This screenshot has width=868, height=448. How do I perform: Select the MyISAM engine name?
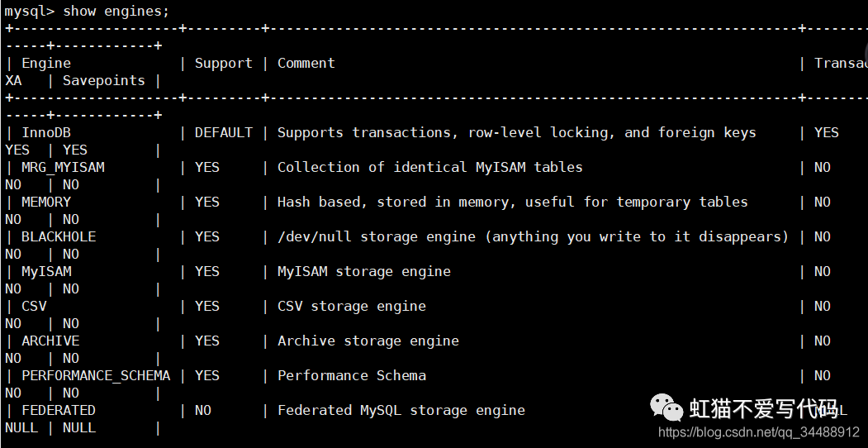46,272
